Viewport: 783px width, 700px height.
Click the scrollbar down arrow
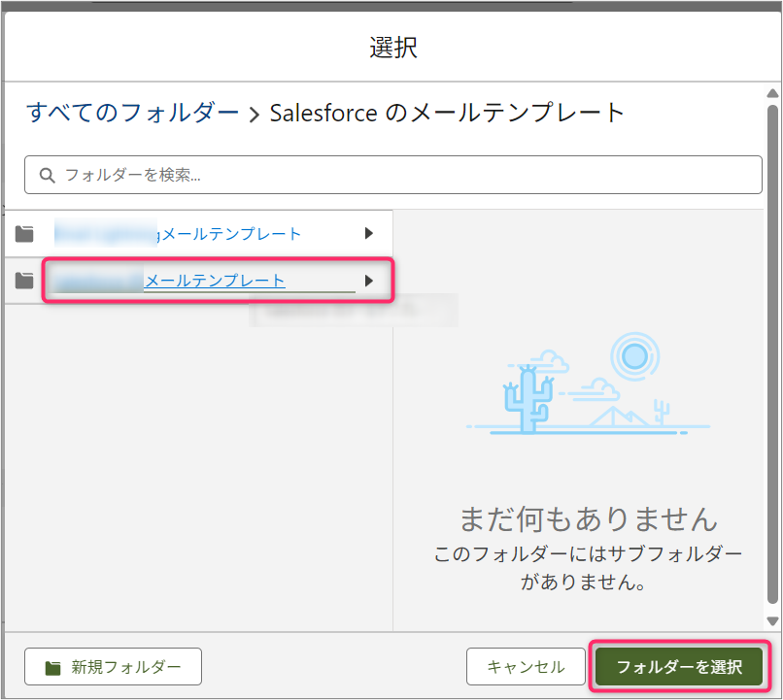pos(772,620)
